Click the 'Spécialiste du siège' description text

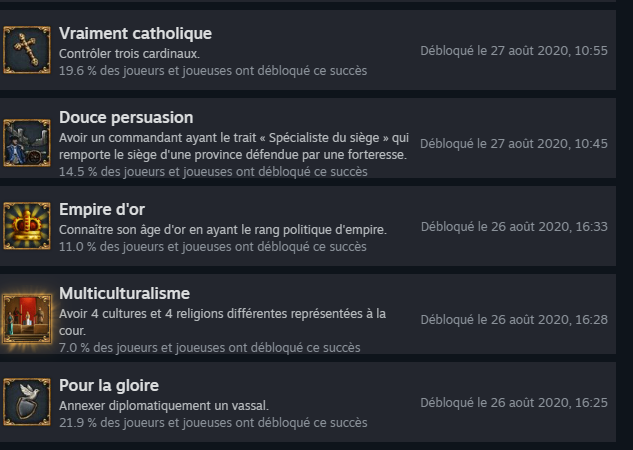234,137
